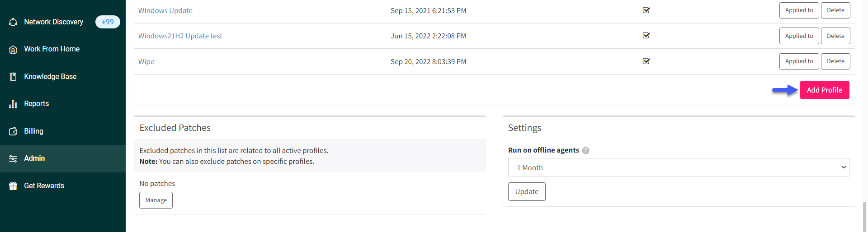Click the Billing wallet icon
Screen dimensions: 868x232
click(x=13, y=131)
